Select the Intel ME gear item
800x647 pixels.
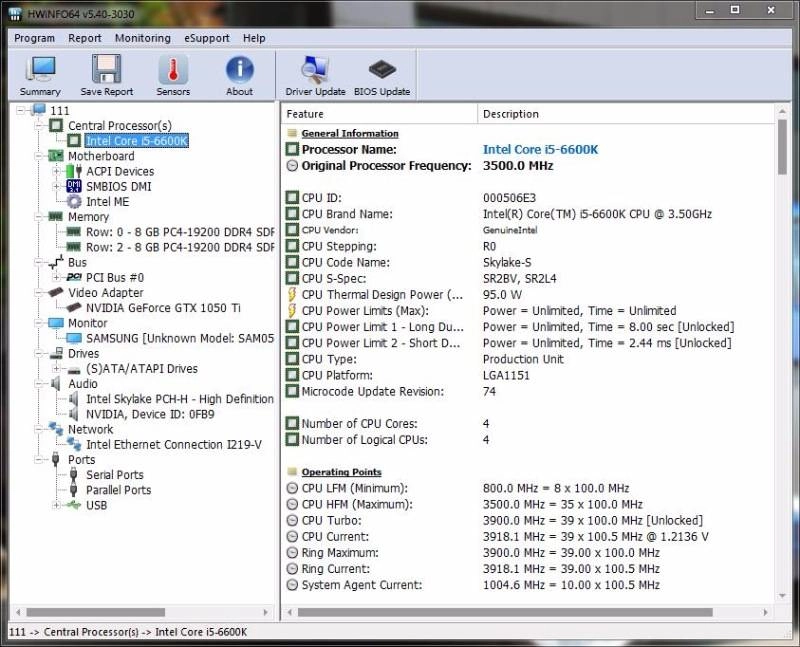(x=107, y=202)
